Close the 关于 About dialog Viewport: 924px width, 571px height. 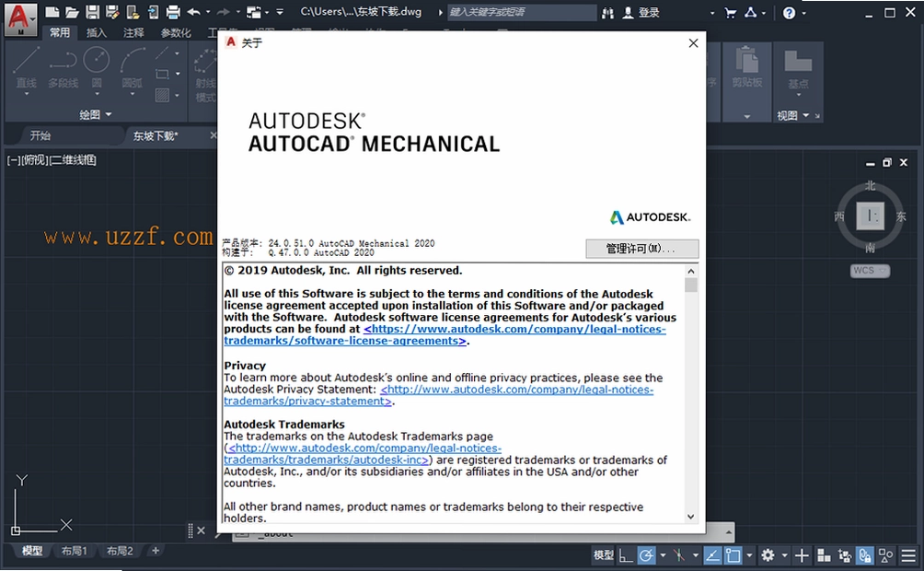(694, 43)
